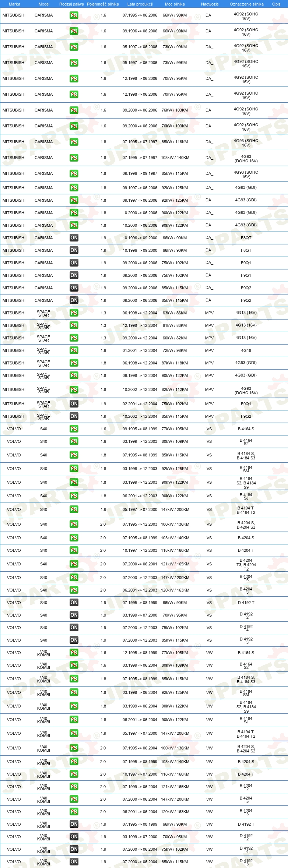Click petrol icon in Carisma 85kW / 116KM row
The height and width of the screenshot is (868, 288).
tap(74, 142)
